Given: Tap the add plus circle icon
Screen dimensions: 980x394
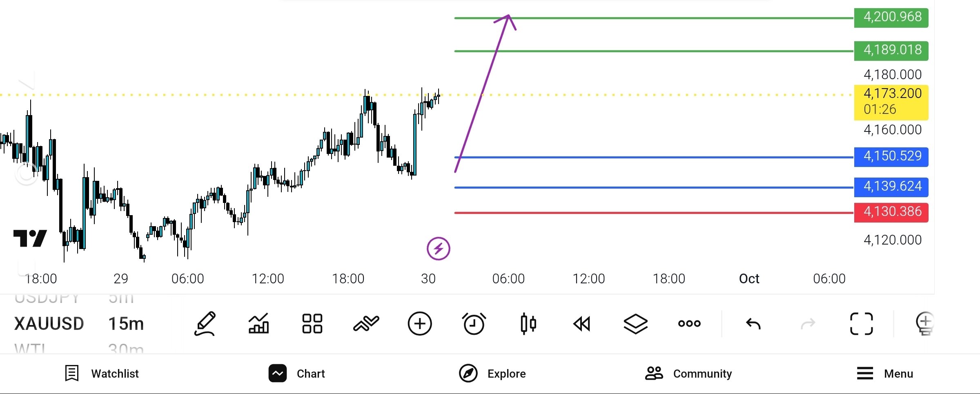Looking at the screenshot, I should tap(420, 324).
